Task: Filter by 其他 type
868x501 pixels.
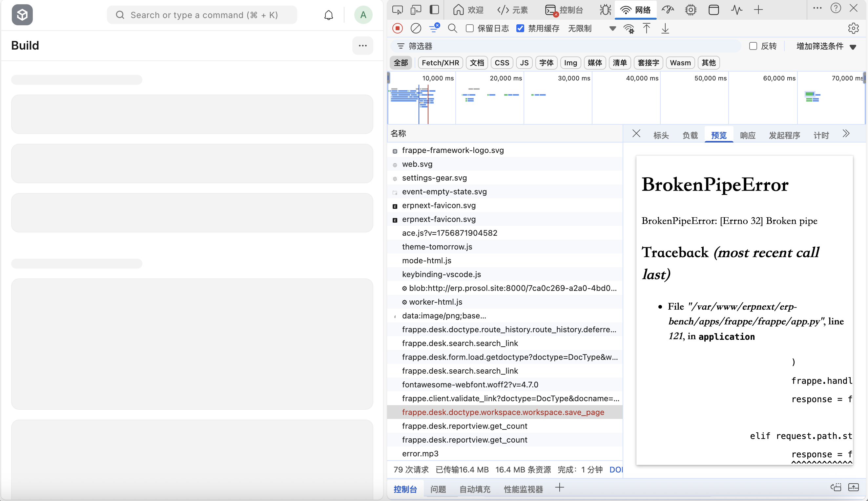Action: coord(709,63)
